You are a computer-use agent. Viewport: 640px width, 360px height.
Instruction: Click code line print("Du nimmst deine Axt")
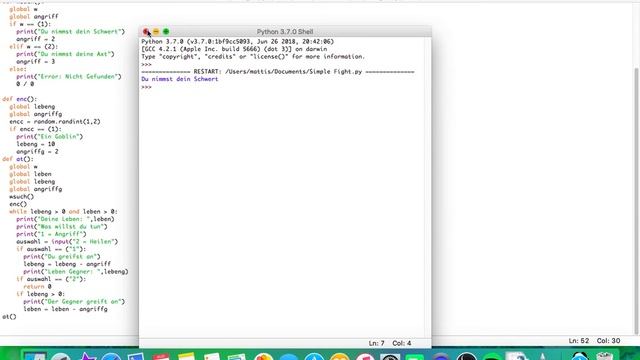65,54
